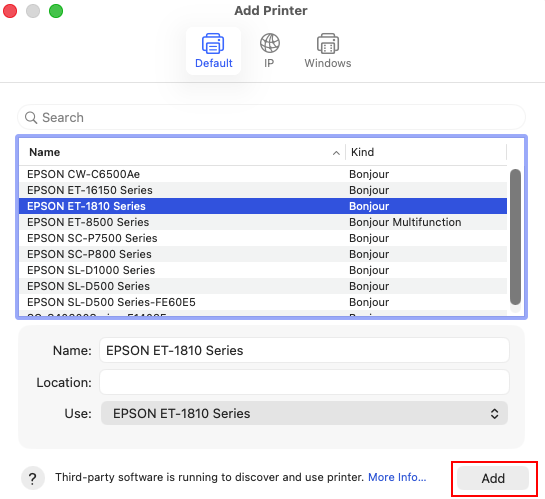Open the Use driver dropdown
The width and height of the screenshot is (545, 499).
[304, 413]
